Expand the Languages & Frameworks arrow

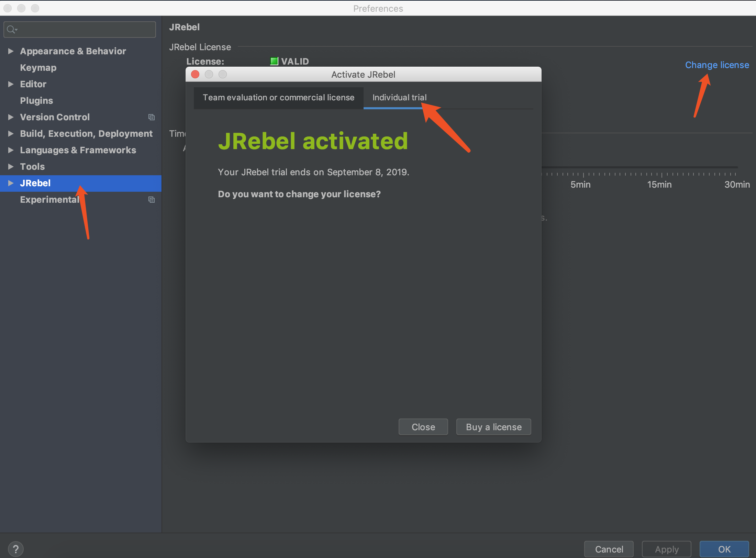(x=11, y=150)
